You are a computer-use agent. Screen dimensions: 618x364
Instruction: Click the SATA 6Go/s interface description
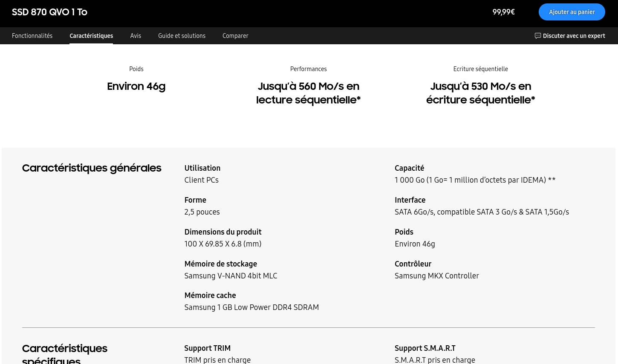482,212
